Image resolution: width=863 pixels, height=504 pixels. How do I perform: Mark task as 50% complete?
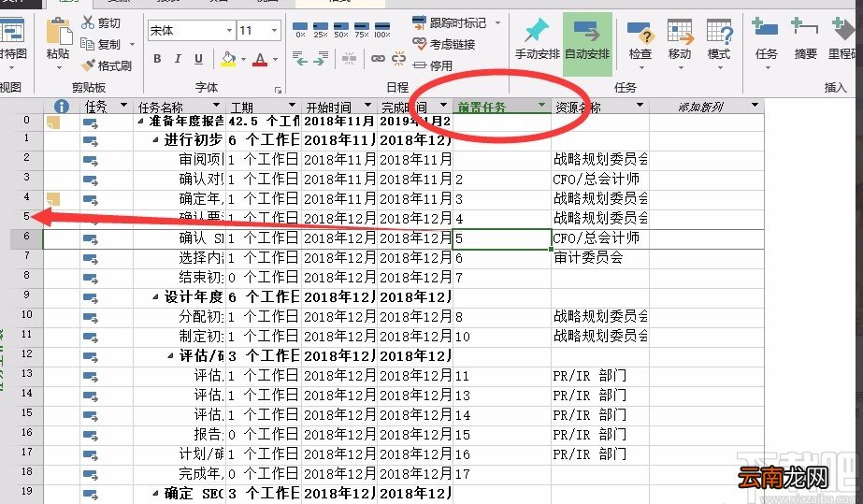pos(340,30)
